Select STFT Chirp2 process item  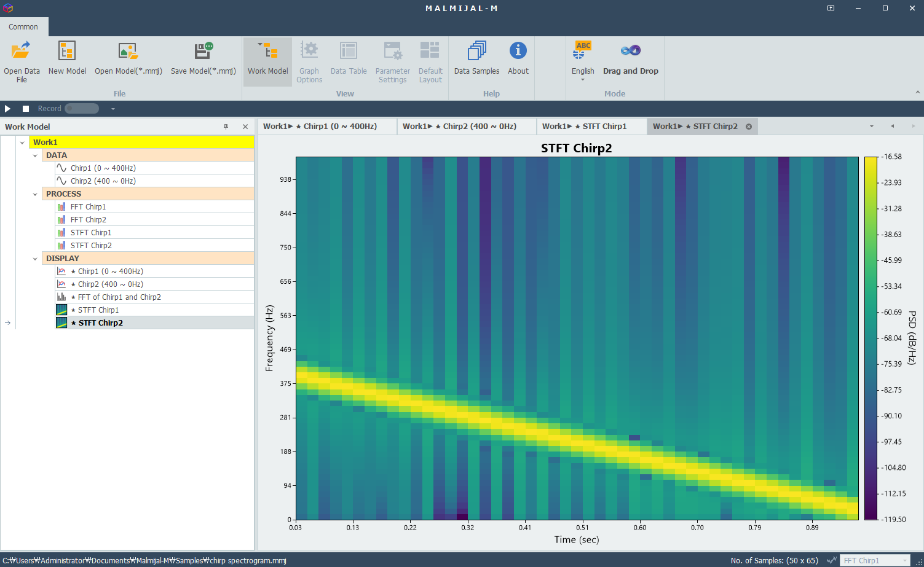tap(154, 246)
